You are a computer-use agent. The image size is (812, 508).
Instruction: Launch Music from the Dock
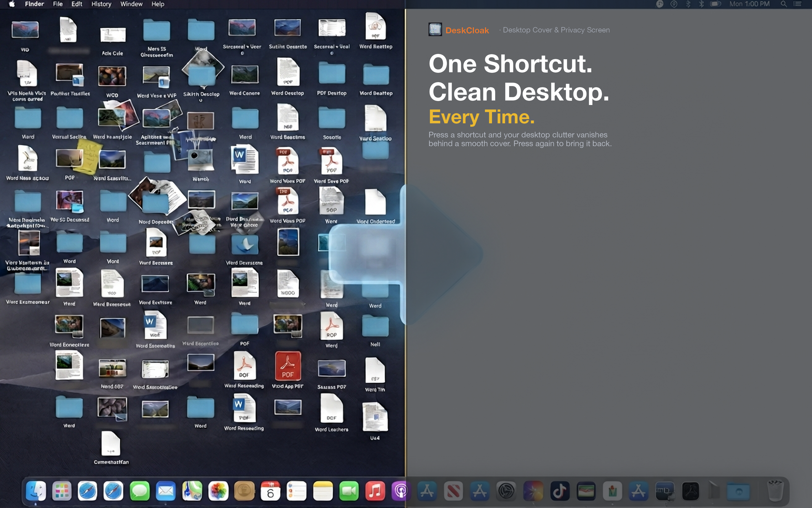pyautogui.click(x=375, y=491)
